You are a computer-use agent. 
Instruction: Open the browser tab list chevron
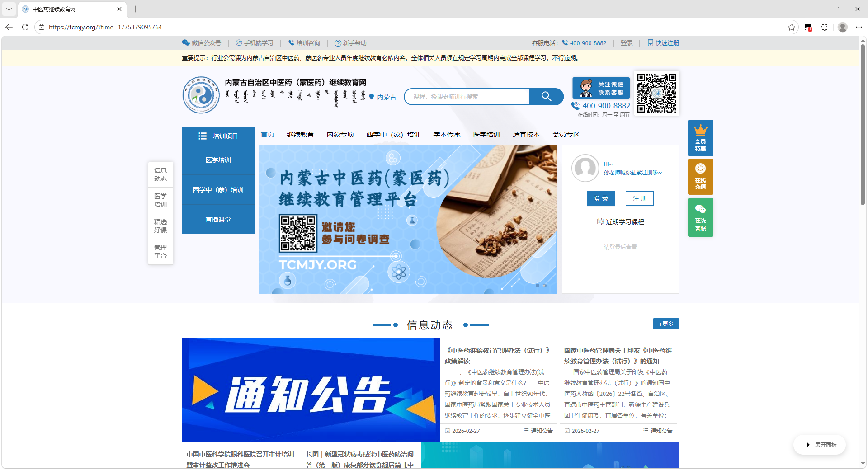tap(9, 9)
